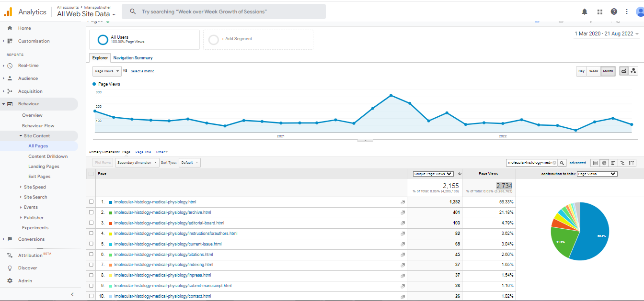Switch to motion chart view icon
644x301 pixels.
(633, 71)
